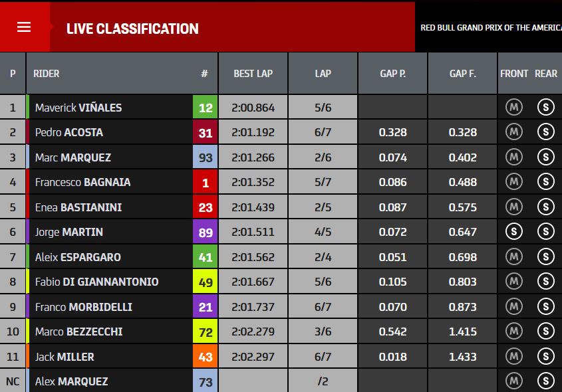Click Jorge Martin's front soft tyre icon
Screen dimensions: 562x392
click(x=514, y=232)
